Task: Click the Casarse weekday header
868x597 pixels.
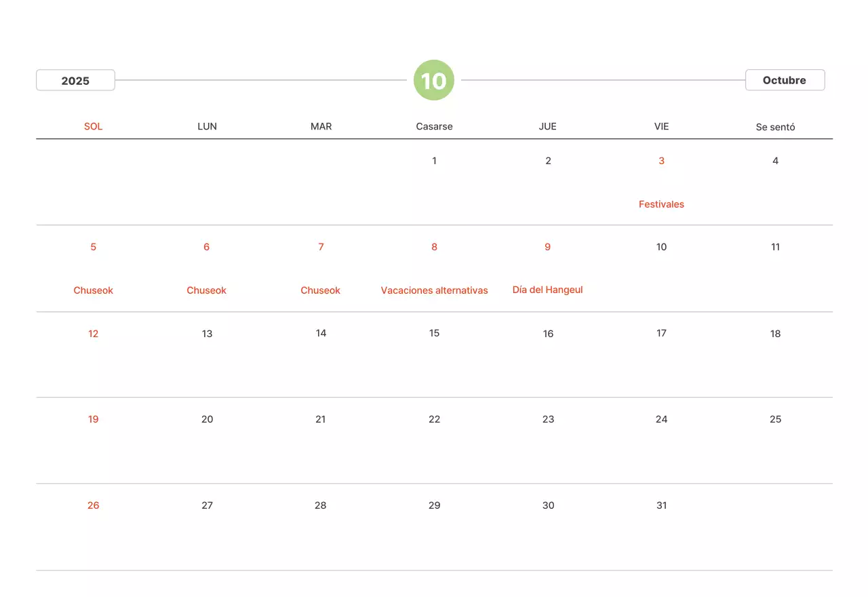Action: pyautogui.click(x=434, y=126)
